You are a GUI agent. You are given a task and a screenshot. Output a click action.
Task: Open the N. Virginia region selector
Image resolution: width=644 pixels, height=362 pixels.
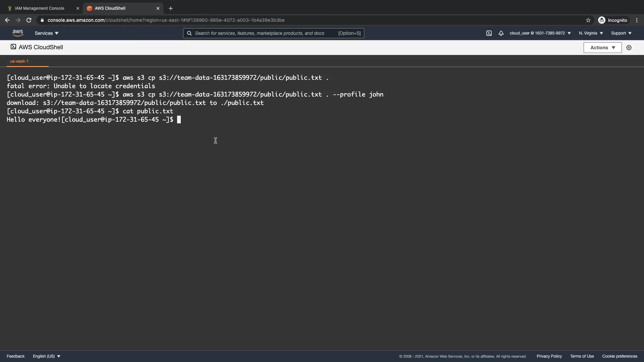click(x=591, y=33)
